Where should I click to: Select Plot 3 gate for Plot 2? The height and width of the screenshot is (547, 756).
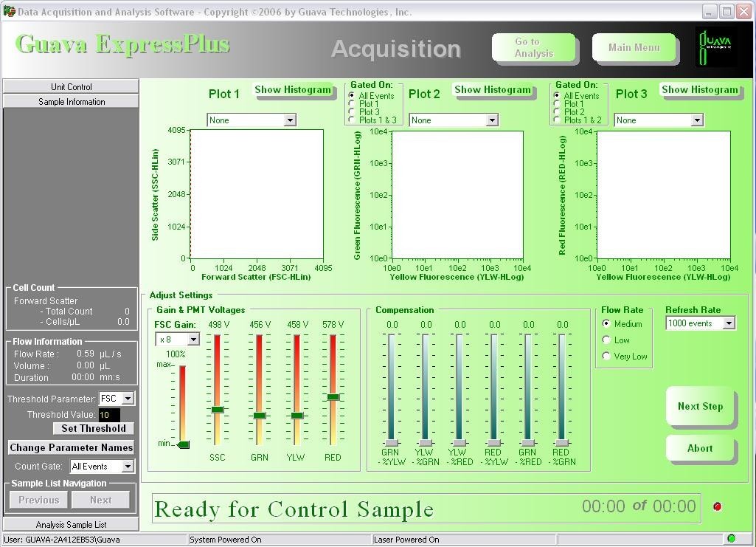(x=352, y=112)
